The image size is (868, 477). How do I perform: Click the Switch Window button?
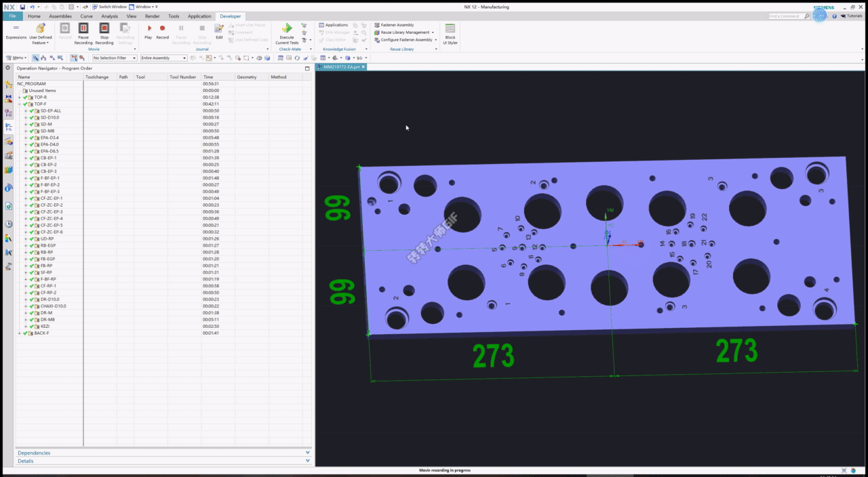coord(110,7)
